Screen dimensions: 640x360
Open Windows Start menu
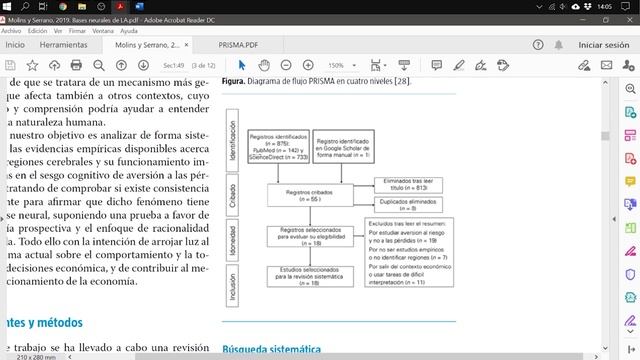coord(7,6)
